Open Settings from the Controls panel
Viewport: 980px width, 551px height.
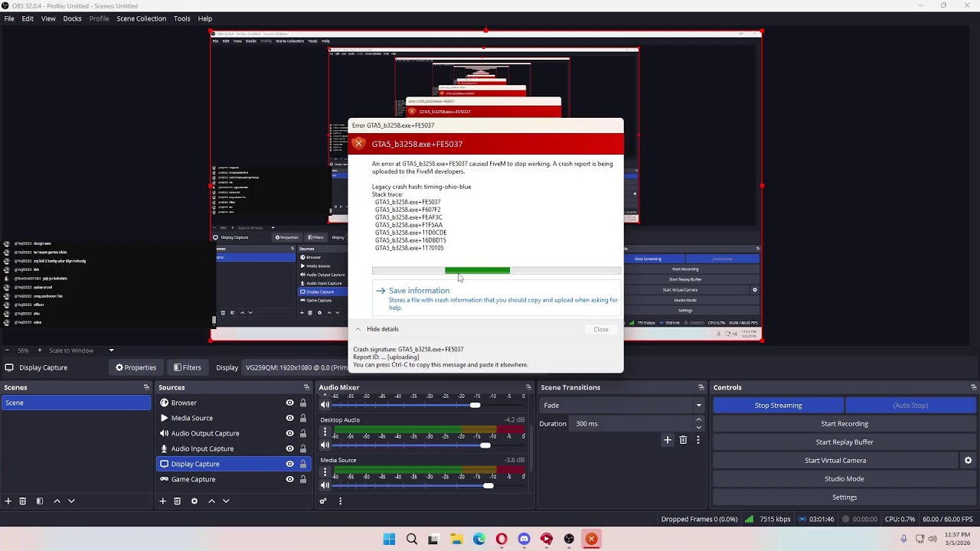tap(844, 497)
